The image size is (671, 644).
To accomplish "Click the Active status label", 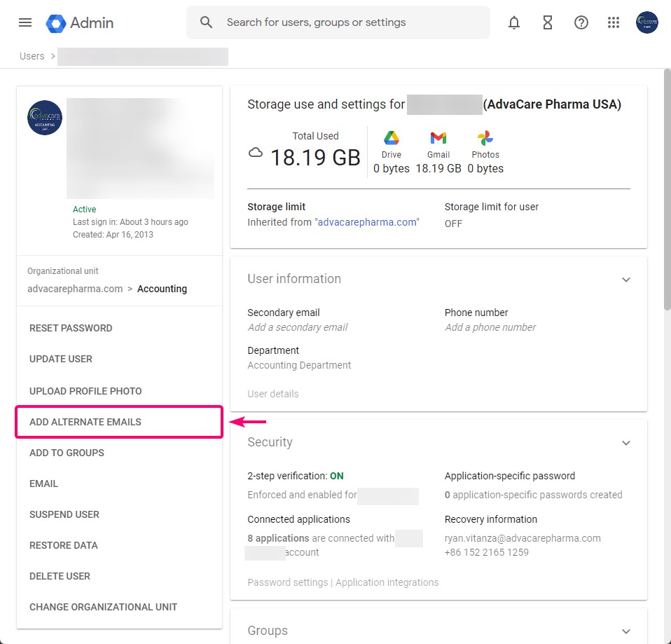I will 84,210.
